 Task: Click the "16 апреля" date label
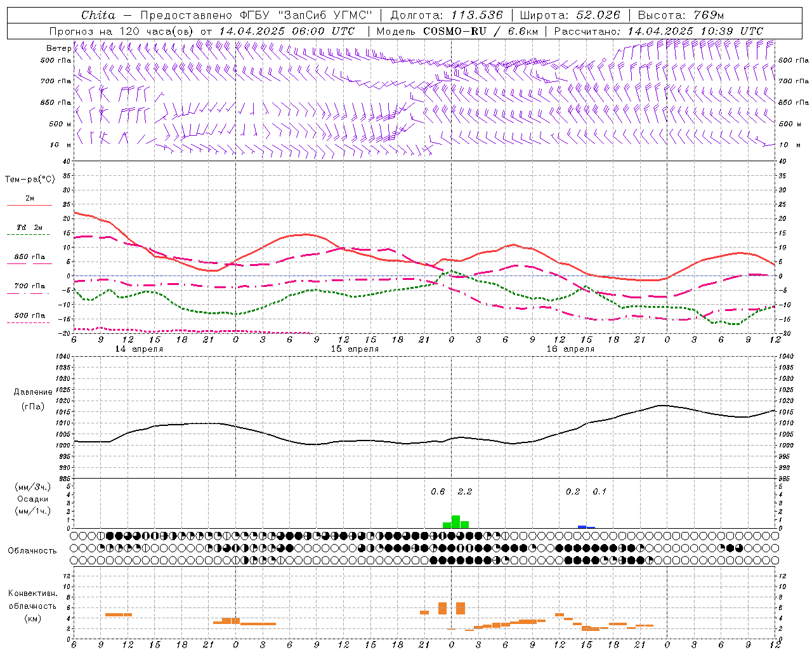pyautogui.click(x=570, y=349)
